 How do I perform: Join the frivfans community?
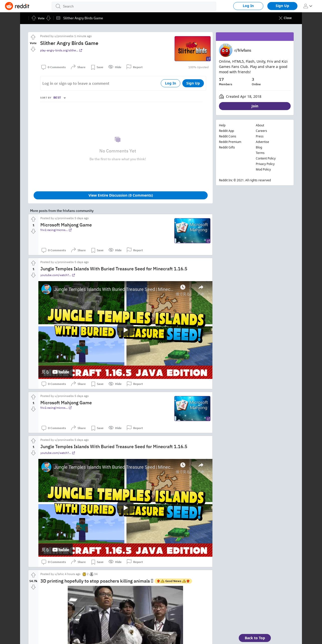(x=255, y=106)
